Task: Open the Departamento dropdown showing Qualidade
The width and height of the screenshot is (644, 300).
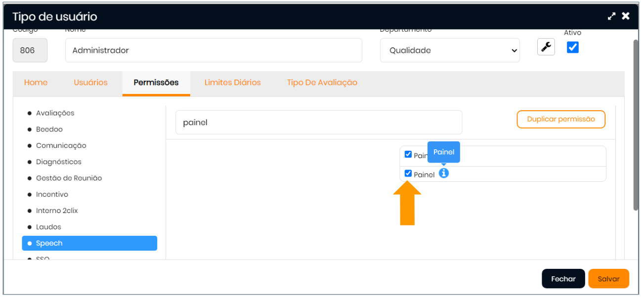Action: pos(449,50)
